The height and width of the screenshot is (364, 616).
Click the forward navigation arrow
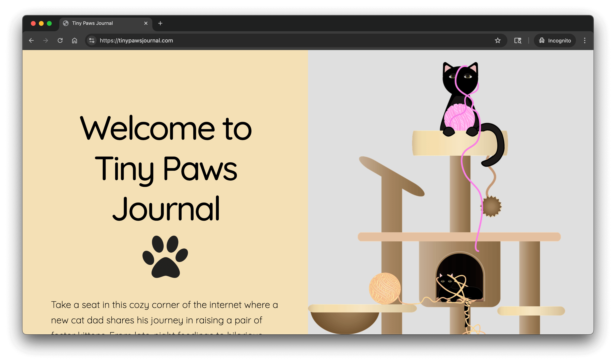click(45, 40)
